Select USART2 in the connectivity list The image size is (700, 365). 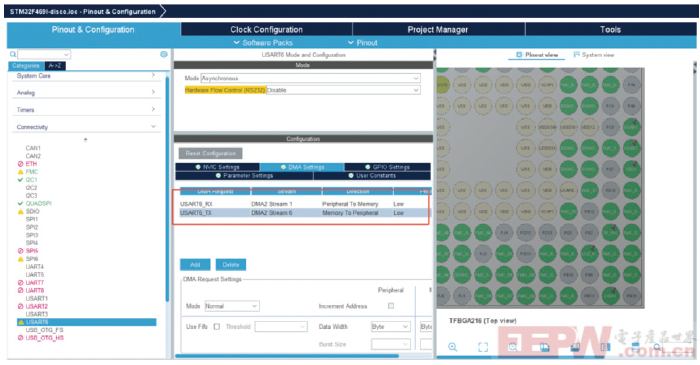pos(37,307)
